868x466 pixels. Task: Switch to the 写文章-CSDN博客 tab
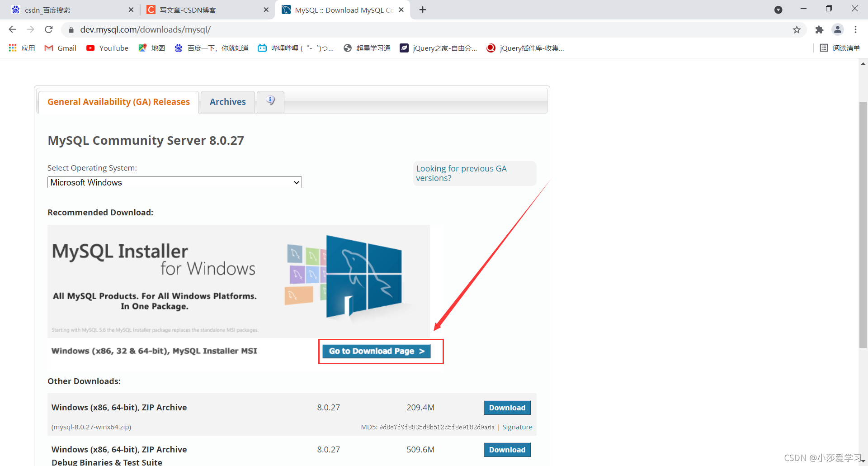(x=207, y=10)
